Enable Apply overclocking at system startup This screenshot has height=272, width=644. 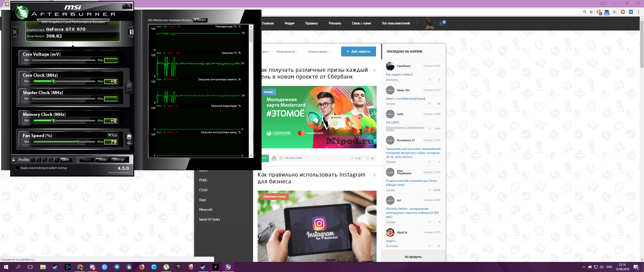click(17, 168)
